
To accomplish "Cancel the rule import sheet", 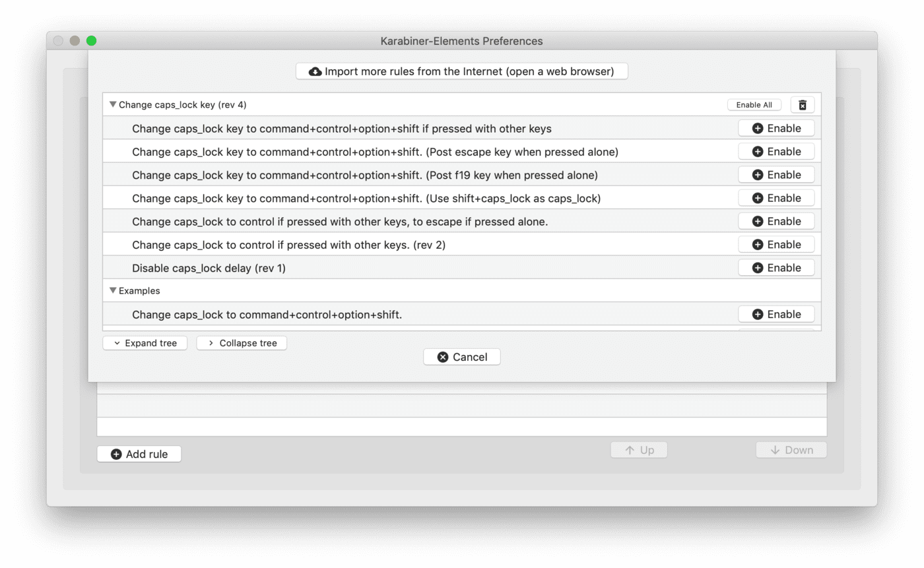I will (462, 357).
